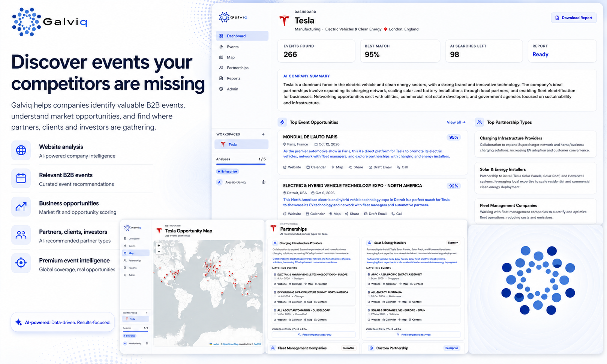Click Draft Email for Electric & Hybrid Expo North America
This screenshot has width=607, height=364.
click(375, 214)
